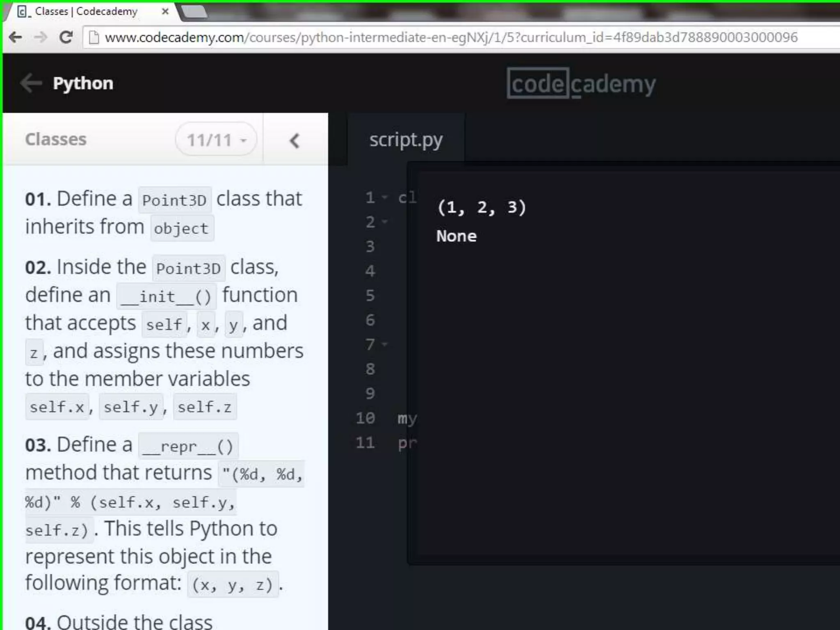Click the page icon in address bar

[94, 37]
